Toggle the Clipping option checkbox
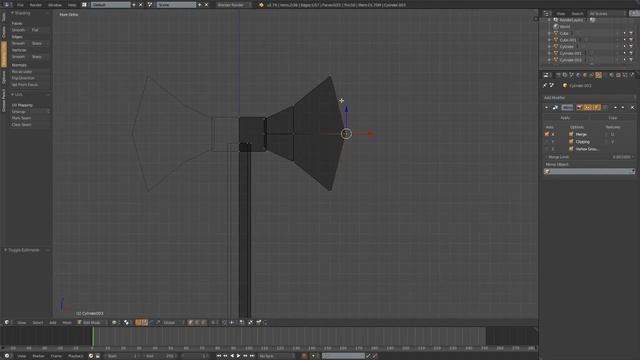 (x=571, y=142)
